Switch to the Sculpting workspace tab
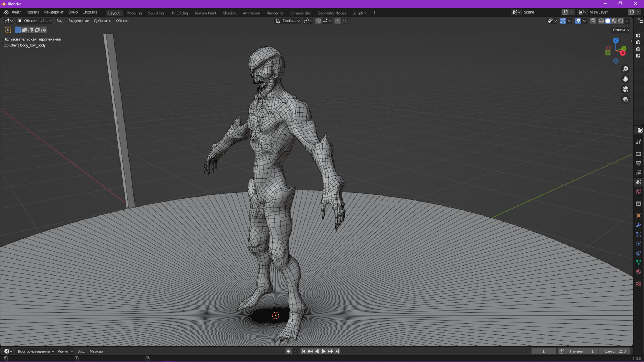The width and height of the screenshot is (644, 362). click(156, 13)
